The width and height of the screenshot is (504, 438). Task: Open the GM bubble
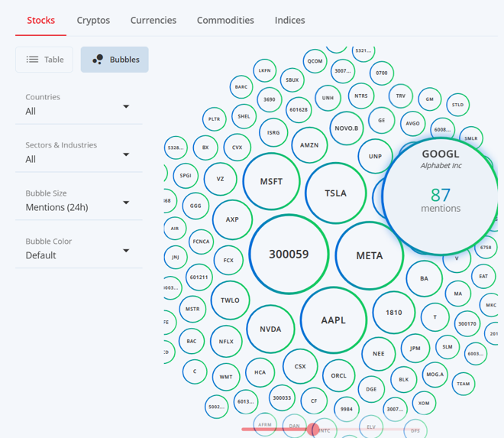coord(430,99)
